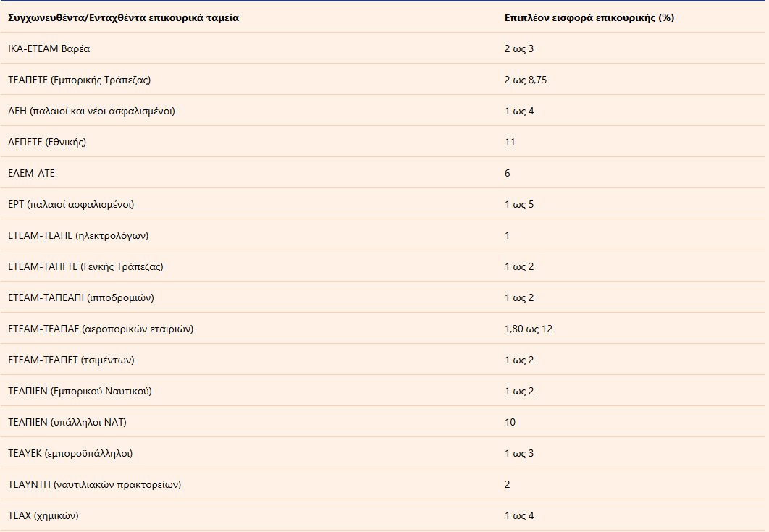Select ΕΡΤ (παλαιοί ασφαλισμένοι) entry

[71, 204]
